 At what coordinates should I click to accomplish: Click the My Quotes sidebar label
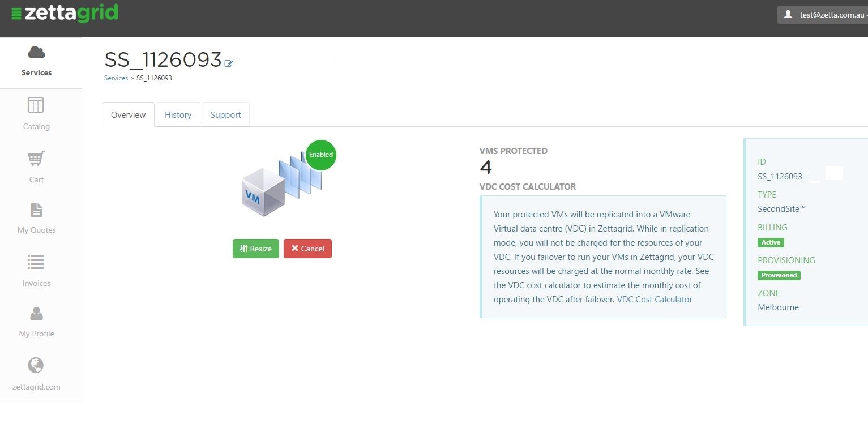tap(36, 230)
